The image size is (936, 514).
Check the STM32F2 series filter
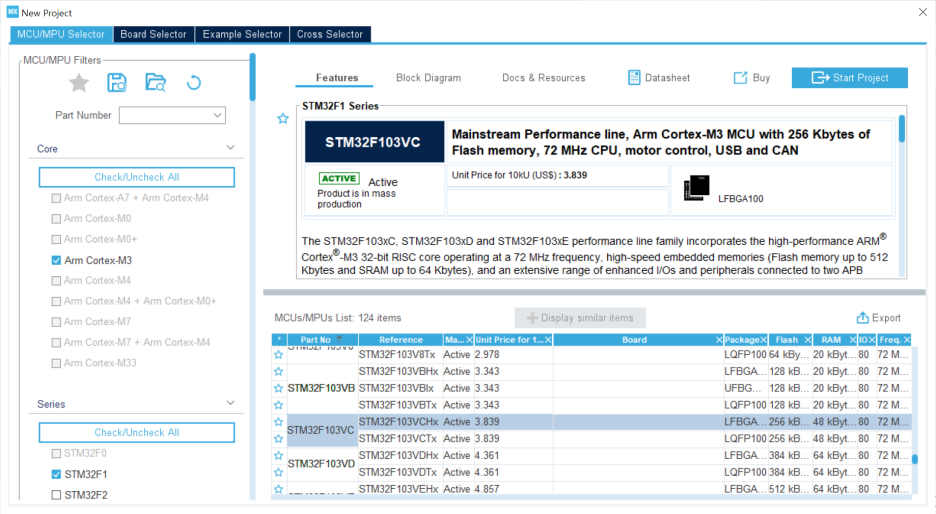tap(56, 495)
